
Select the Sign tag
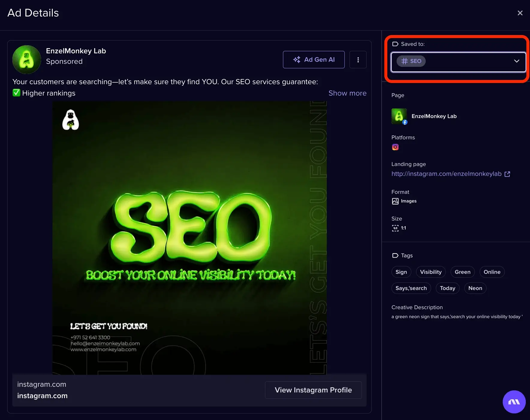[401, 272]
